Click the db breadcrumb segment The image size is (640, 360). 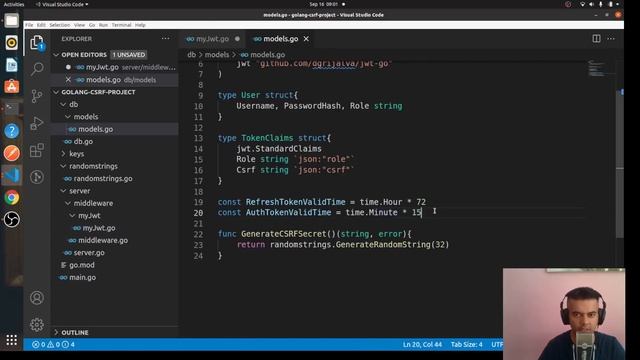[x=191, y=54]
